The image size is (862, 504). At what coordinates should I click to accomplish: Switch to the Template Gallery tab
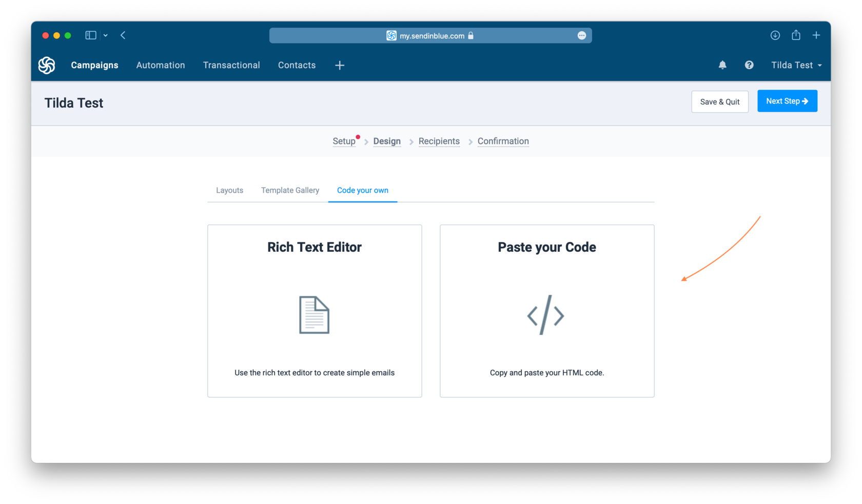(290, 190)
